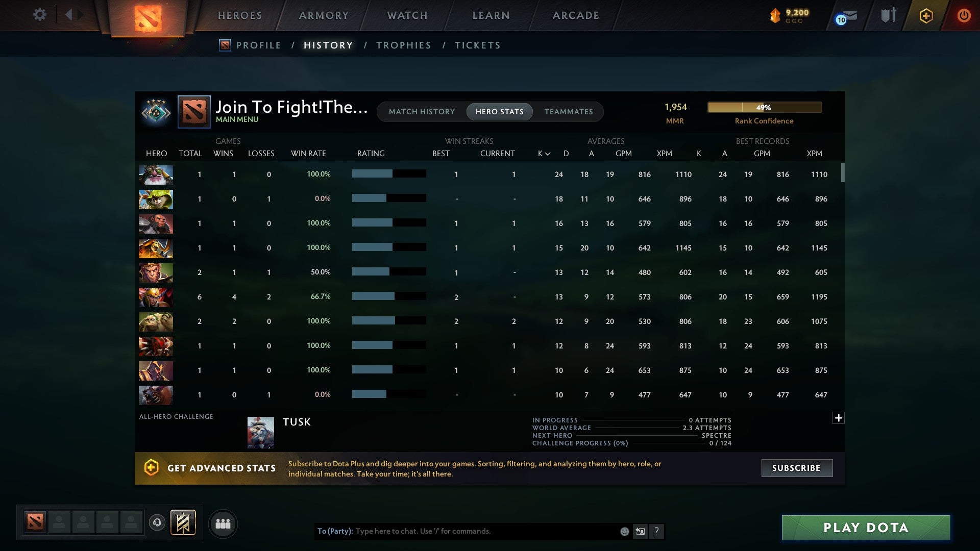
Task: Click the party group people icon
Action: click(x=223, y=523)
